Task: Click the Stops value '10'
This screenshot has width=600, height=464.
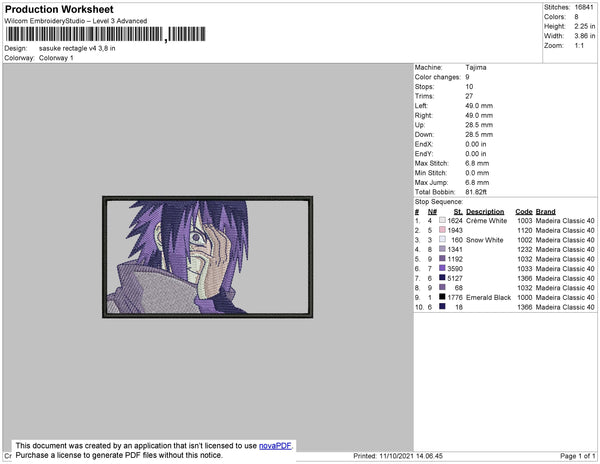Action: pyautogui.click(x=469, y=86)
